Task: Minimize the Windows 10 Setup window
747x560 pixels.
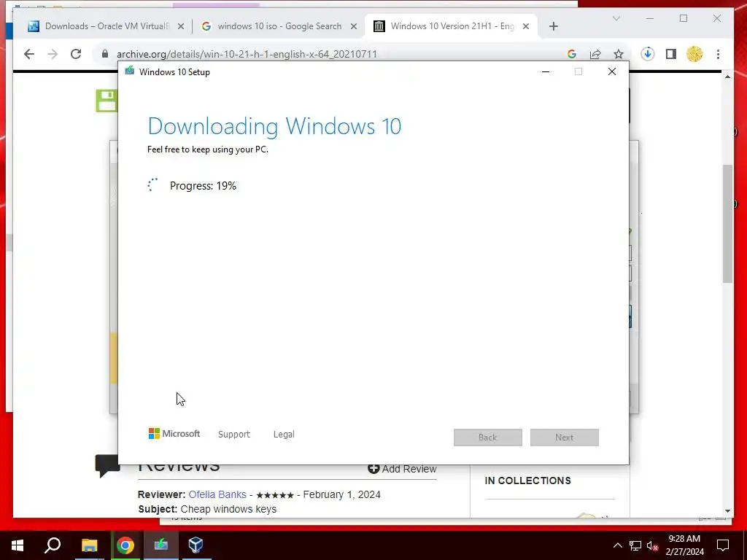Action: [546, 71]
